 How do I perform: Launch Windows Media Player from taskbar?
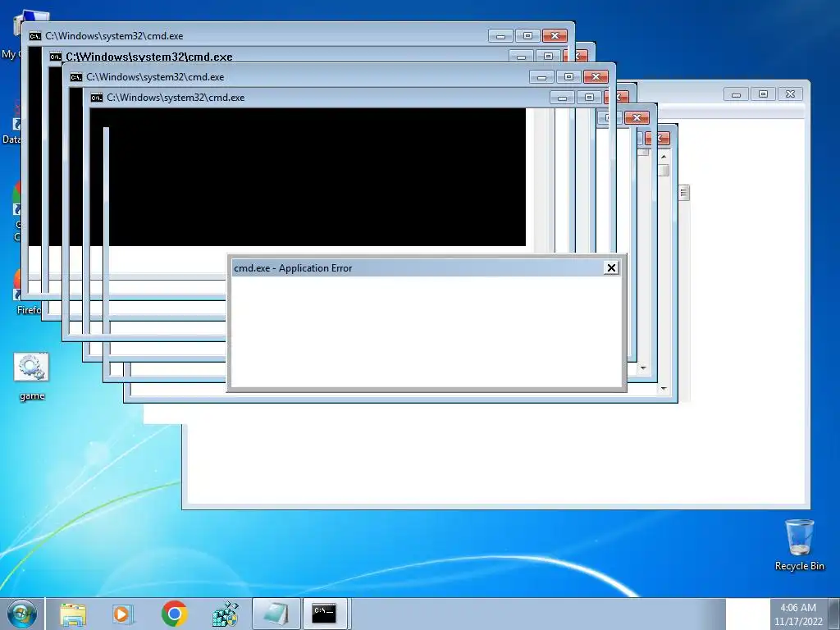click(x=123, y=614)
